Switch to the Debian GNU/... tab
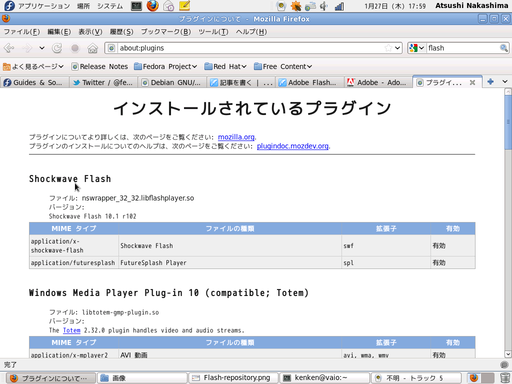The width and height of the screenshot is (512, 384). (172, 82)
